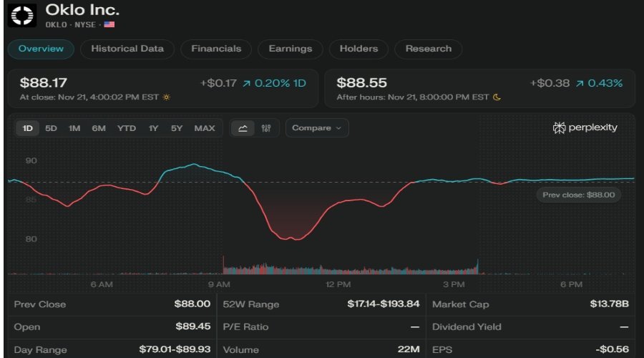Click the closing price $88.17

44,83
